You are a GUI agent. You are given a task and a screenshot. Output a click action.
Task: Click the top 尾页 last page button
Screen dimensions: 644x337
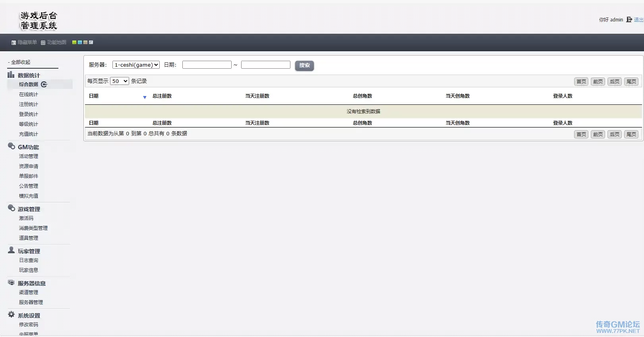click(631, 82)
